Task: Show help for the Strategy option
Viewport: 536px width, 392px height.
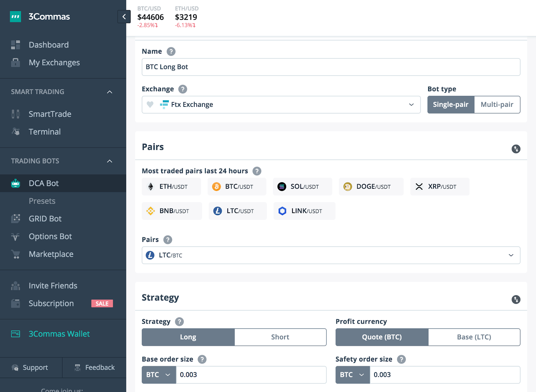Action: (x=180, y=322)
